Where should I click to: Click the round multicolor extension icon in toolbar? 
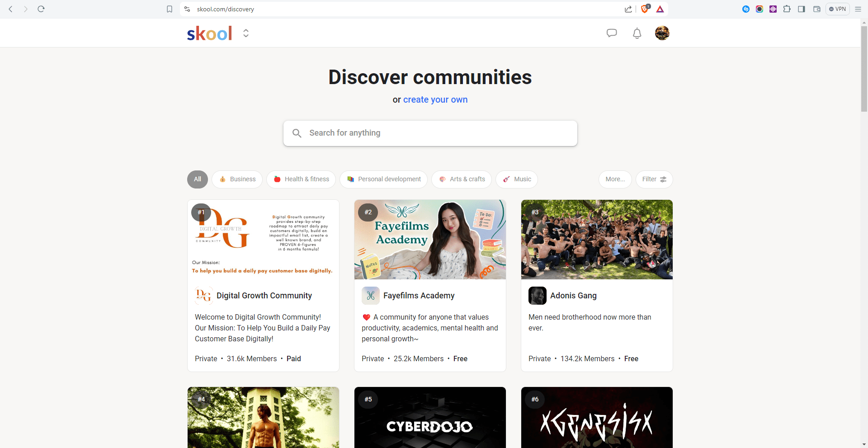(x=759, y=9)
